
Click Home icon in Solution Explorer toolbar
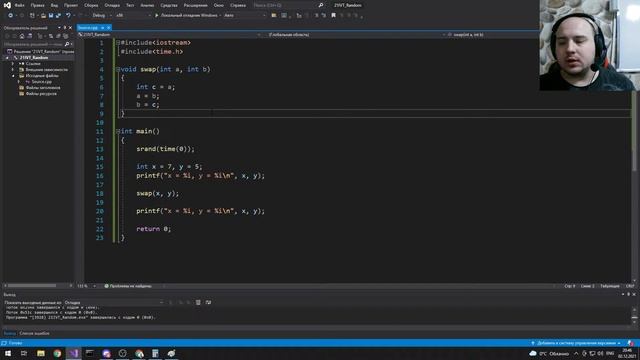coord(22,36)
